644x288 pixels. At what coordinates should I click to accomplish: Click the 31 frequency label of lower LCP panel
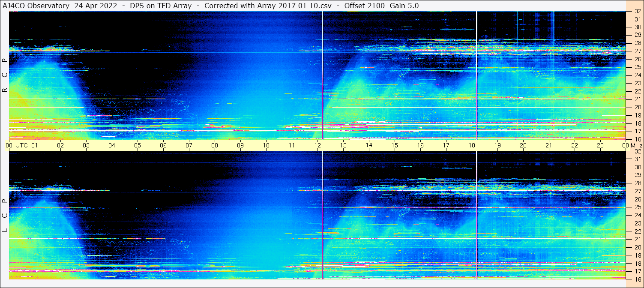coord(638,159)
